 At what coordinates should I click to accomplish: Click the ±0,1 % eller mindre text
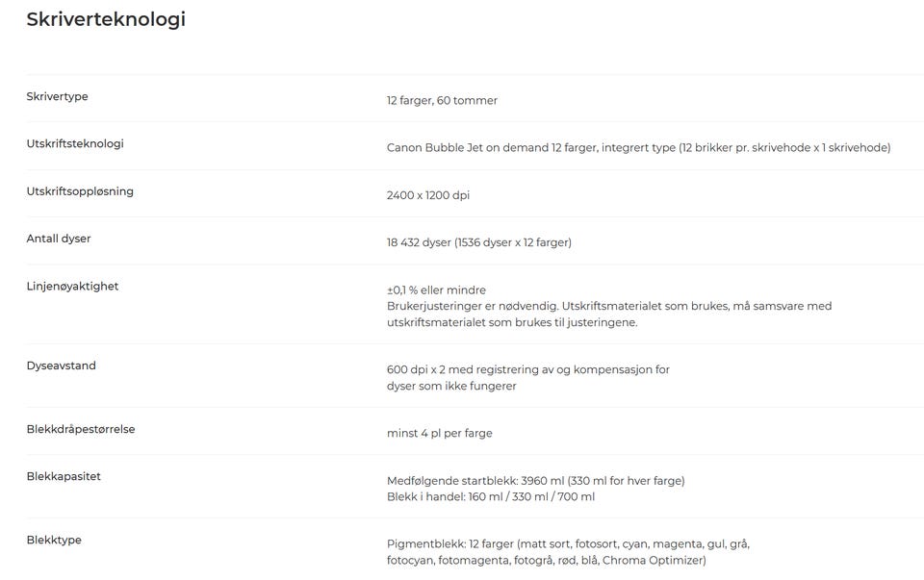coord(436,290)
